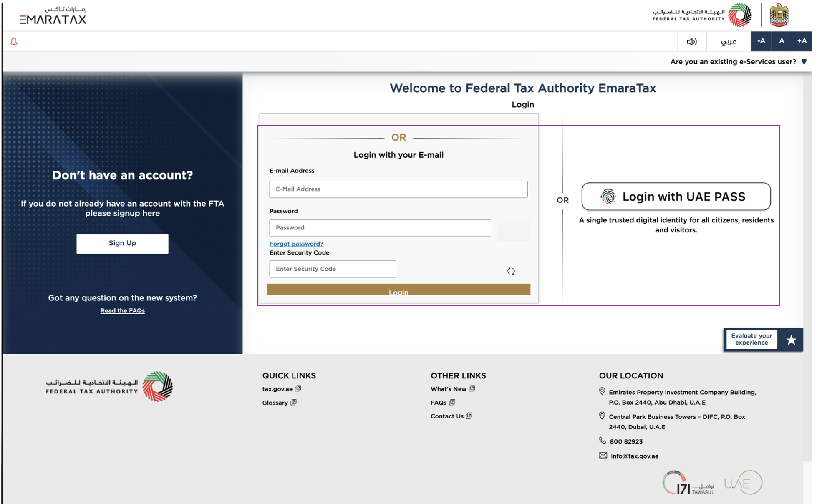This screenshot has height=504, width=817.
Task: Click the Forgot password? link
Action: 296,244
